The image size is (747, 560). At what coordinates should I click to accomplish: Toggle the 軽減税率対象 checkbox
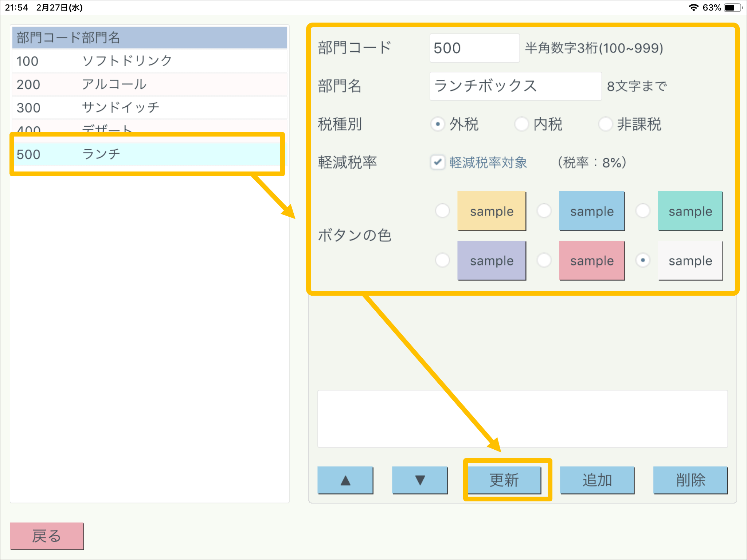[x=438, y=162]
